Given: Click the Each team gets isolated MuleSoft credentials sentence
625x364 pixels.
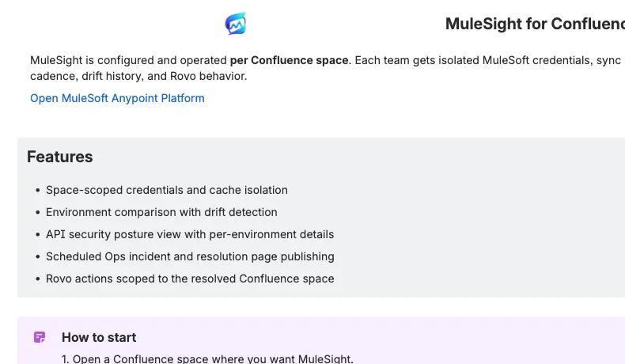Looking at the screenshot, I should pos(483,60).
